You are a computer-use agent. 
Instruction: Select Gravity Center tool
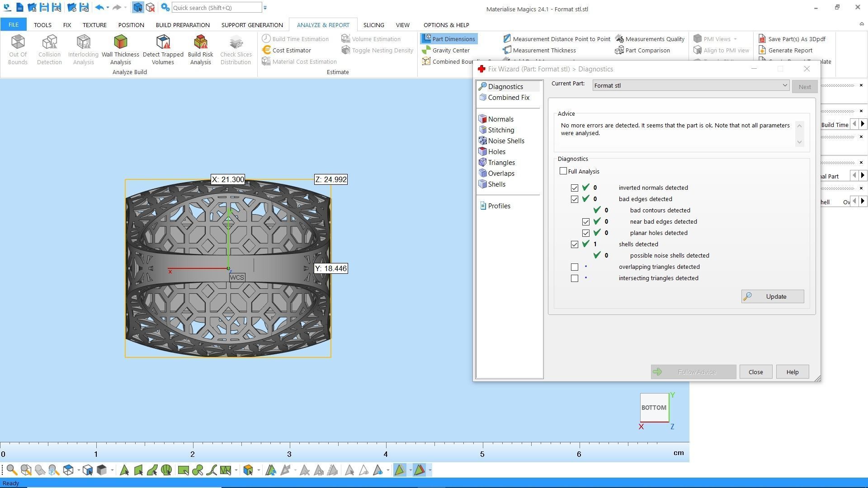[450, 50]
